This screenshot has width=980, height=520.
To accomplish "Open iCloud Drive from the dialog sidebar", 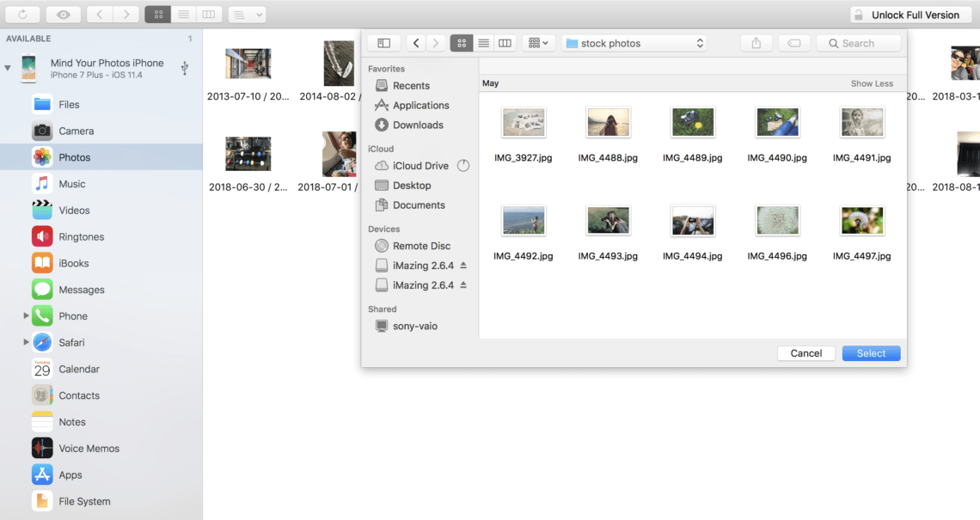I will (420, 165).
